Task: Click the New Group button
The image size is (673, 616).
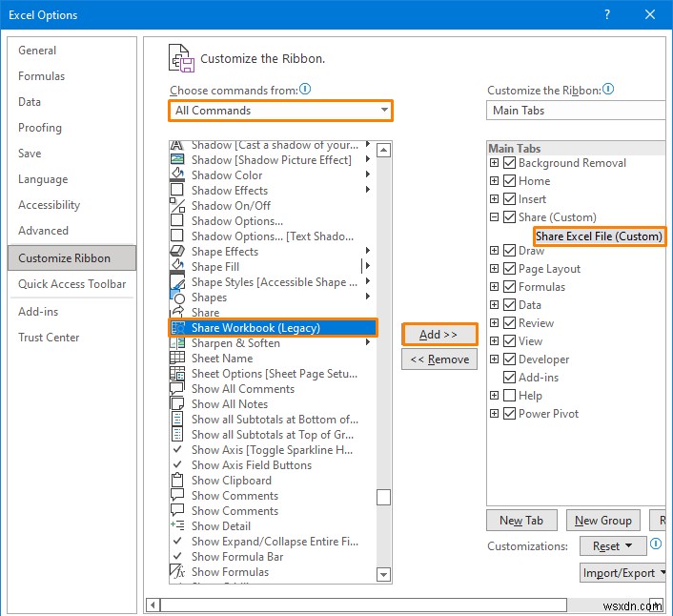Action: coord(602,521)
